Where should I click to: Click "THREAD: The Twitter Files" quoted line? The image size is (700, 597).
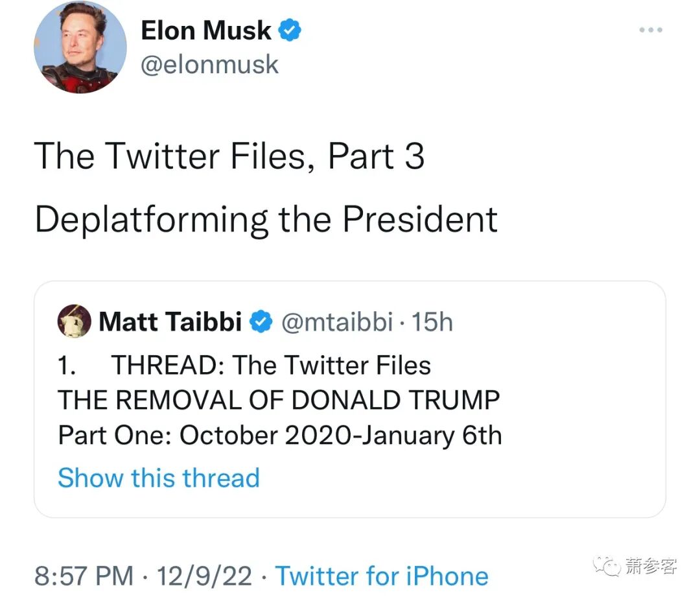pyautogui.click(x=271, y=366)
